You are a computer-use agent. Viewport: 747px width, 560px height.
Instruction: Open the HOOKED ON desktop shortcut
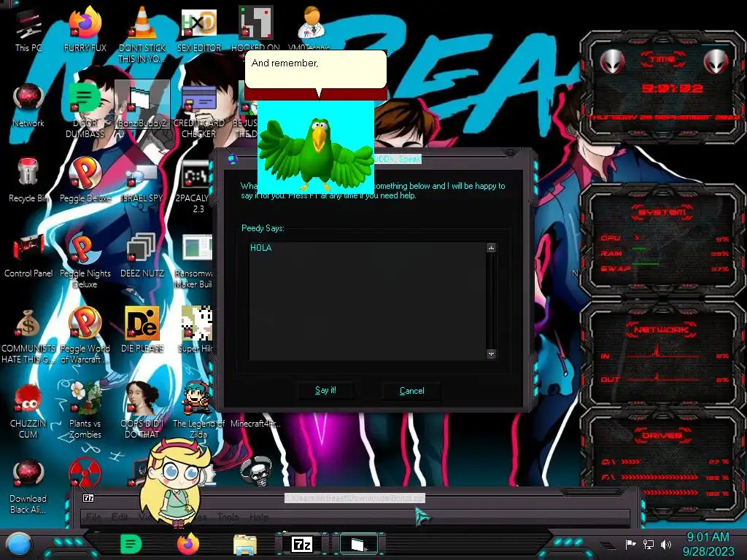[255, 29]
